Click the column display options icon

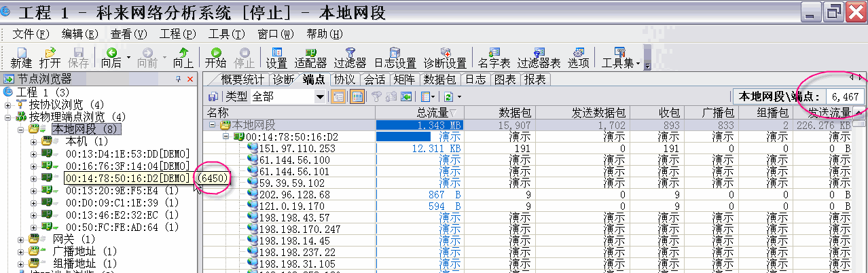tap(426, 96)
